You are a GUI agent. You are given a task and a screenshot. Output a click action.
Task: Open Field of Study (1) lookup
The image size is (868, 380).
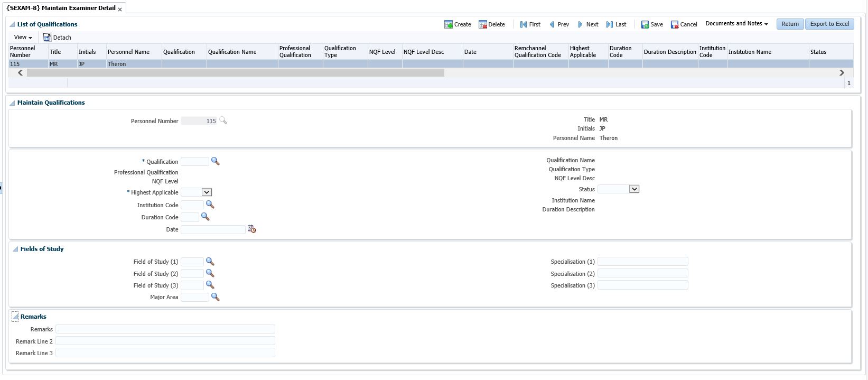[210, 262]
